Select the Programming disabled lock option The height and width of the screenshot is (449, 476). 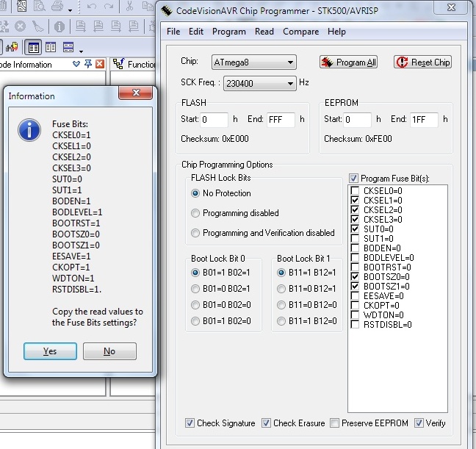tap(195, 213)
